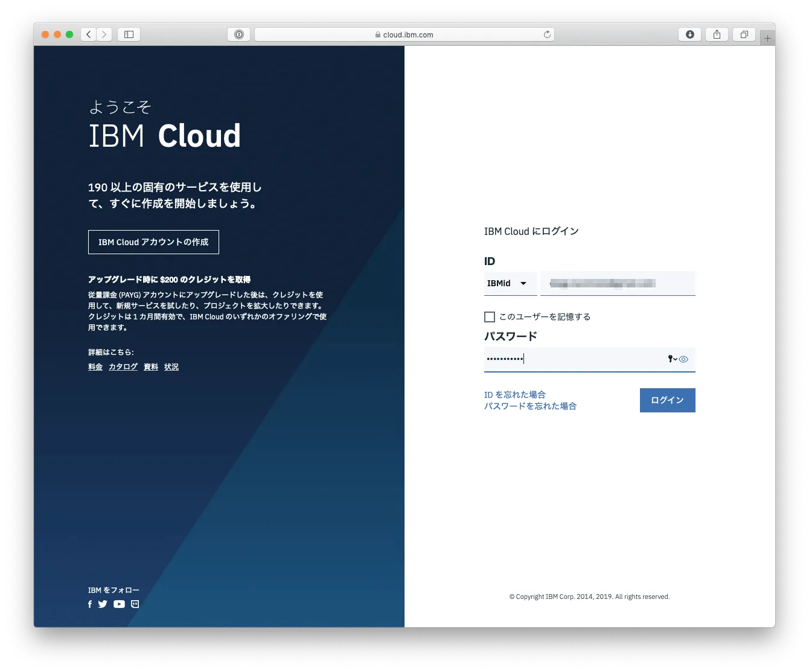
Task: Select the IBM Cloud にログイン heading text
Action: (531, 231)
